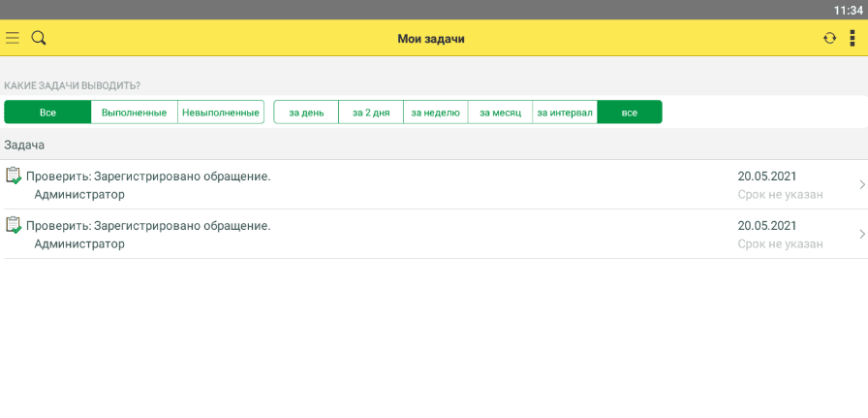Show only 'Невыполненные' tasks
This screenshot has width=868, height=418.
tap(221, 113)
